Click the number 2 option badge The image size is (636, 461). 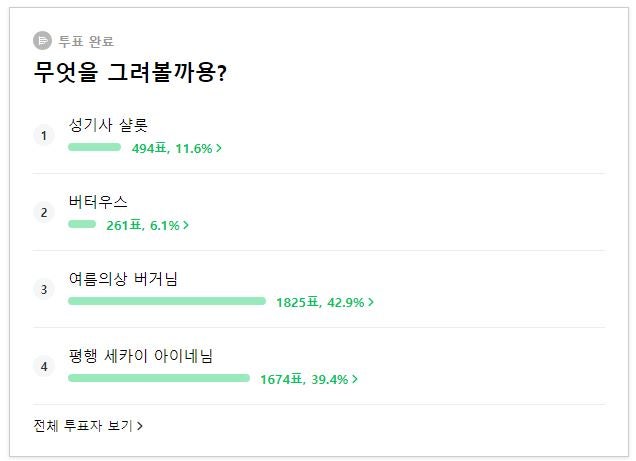(43, 212)
